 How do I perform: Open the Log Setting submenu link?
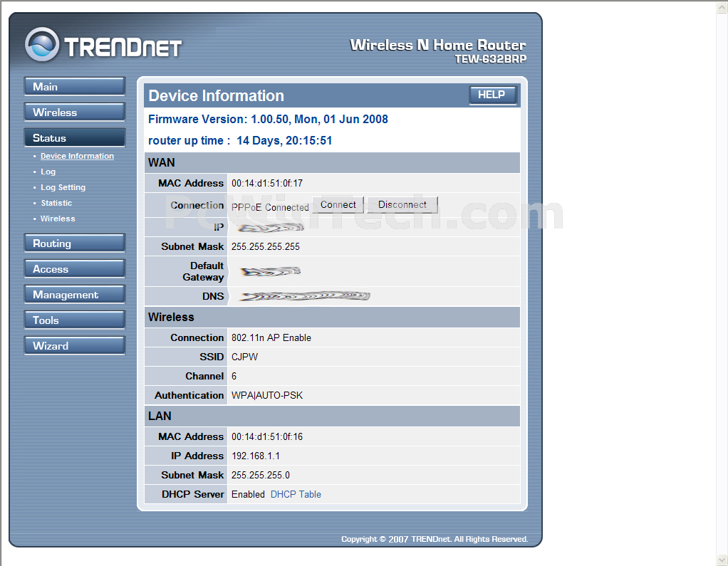click(63, 187)
